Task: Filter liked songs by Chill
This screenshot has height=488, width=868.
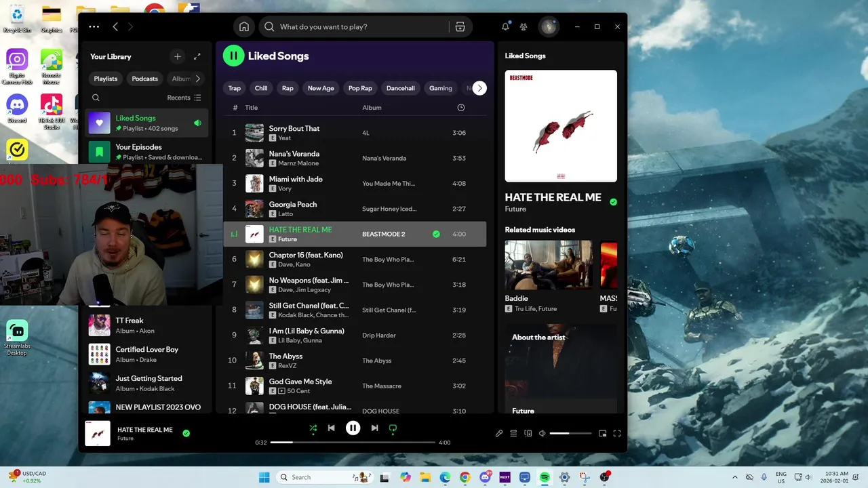Action: point(261,88)
